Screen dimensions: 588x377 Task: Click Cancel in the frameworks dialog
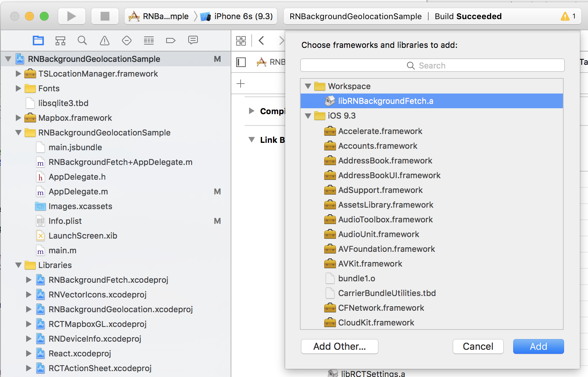coord(478,346)
